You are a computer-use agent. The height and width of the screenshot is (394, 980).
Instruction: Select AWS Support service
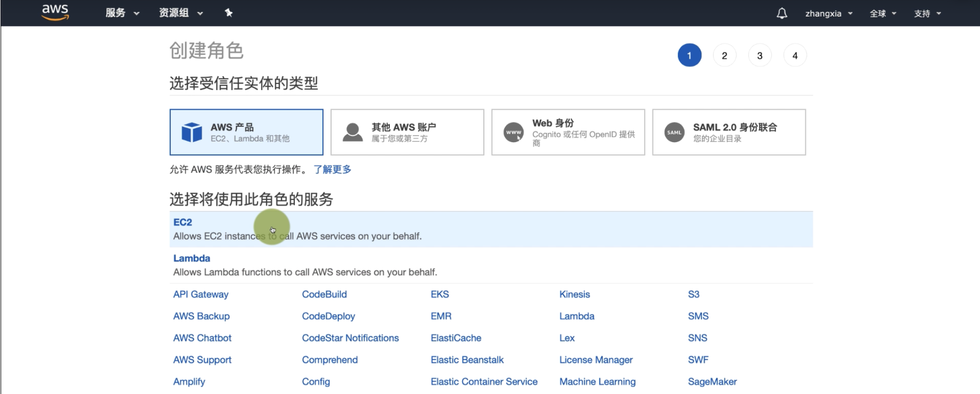(202, 360)
